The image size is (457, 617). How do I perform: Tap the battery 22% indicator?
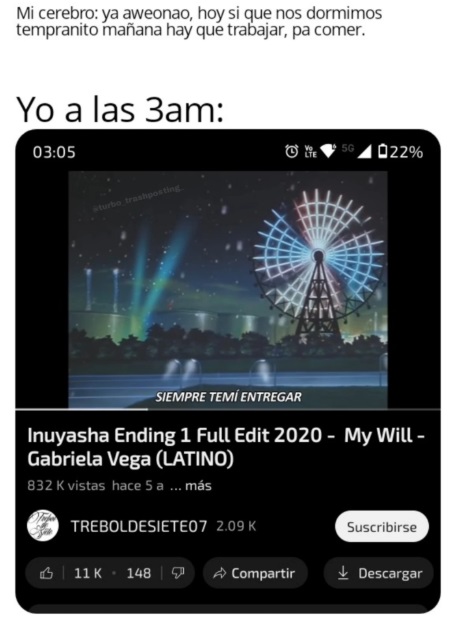coord(400,151)
